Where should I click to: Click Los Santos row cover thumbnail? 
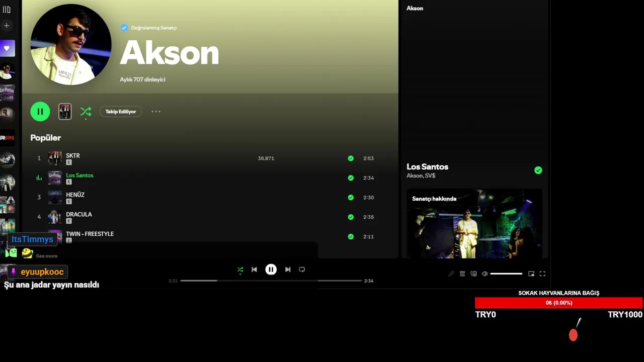coord(55,178)
